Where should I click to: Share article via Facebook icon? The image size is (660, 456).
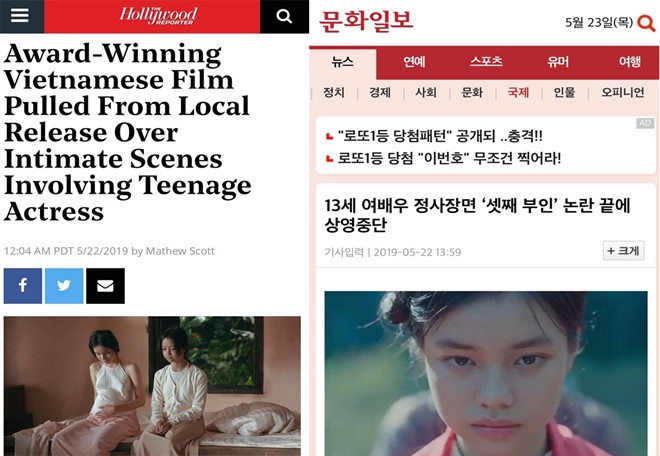[23, 285]
